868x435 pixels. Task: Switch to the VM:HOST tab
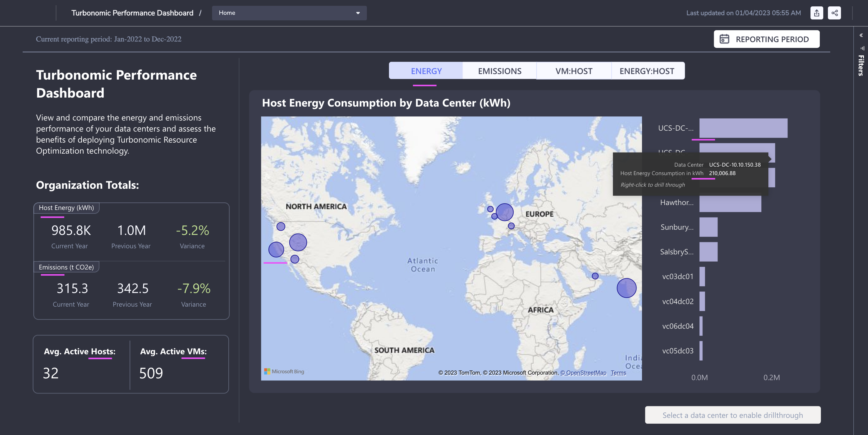click(x=573, y=71)
